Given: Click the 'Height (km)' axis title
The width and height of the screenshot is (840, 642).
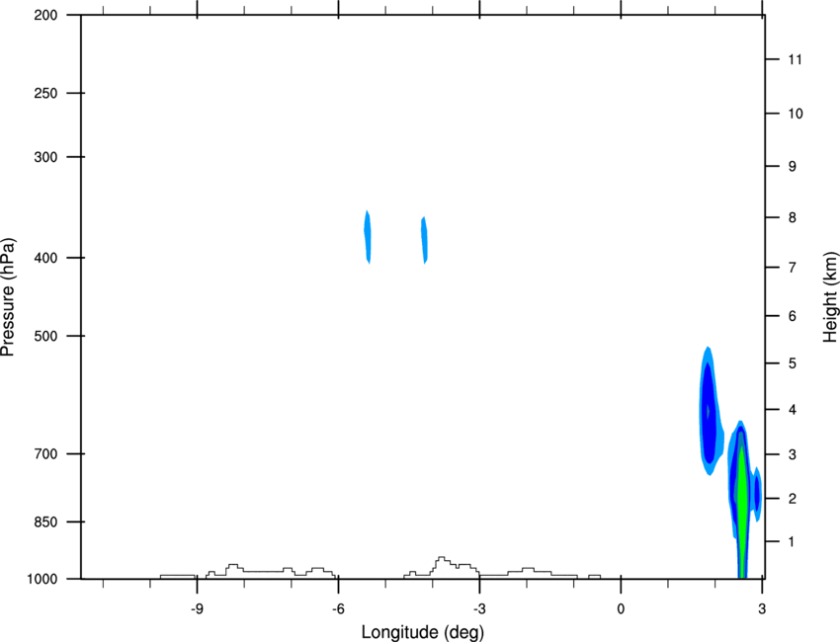Looking at the screenshot, I should (830, 296).
